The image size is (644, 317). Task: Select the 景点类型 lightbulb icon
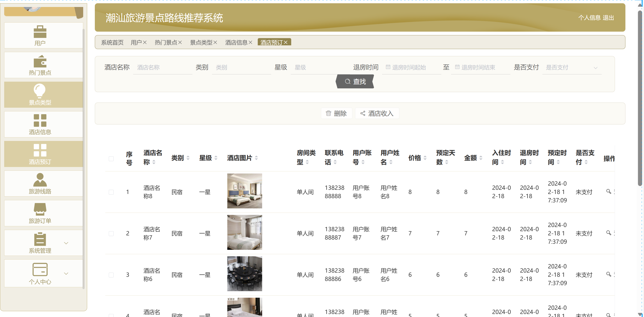(x=40, y=90)
